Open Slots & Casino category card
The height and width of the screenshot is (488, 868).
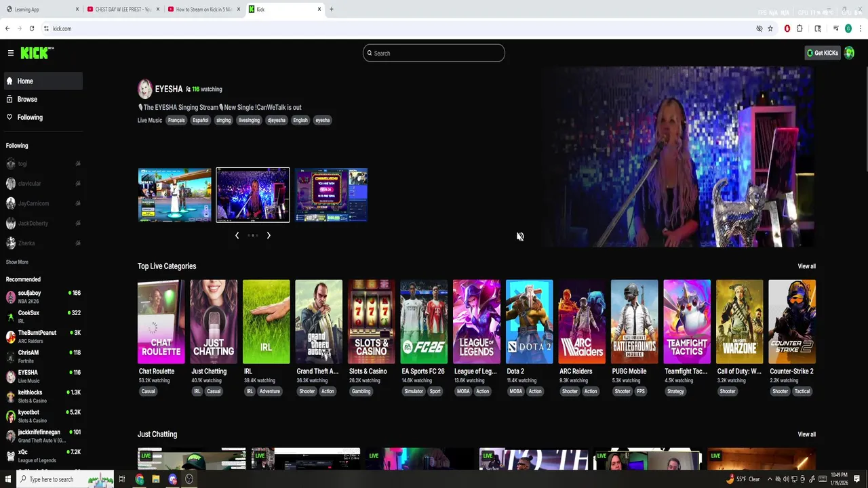(371, 322)
